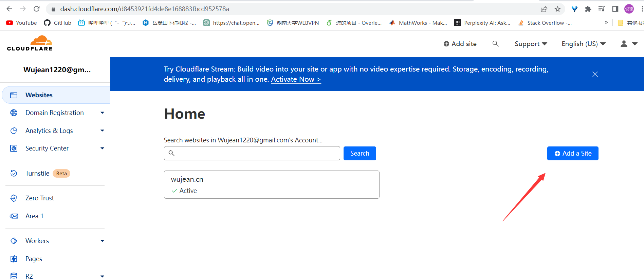The height and width of the screenshot is (279, 644).
Task: Show more bookmarks with the double chevron
Action: [x=606, y=23]
